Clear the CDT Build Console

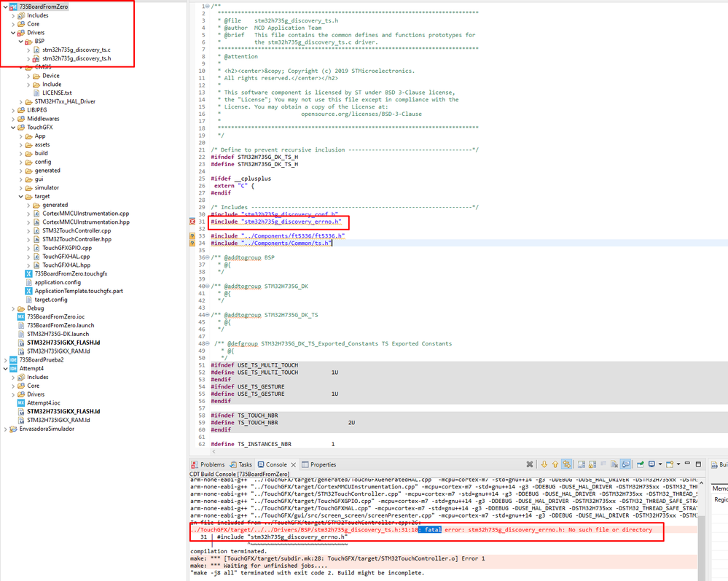pyautogui.click(x=529, y=464)
